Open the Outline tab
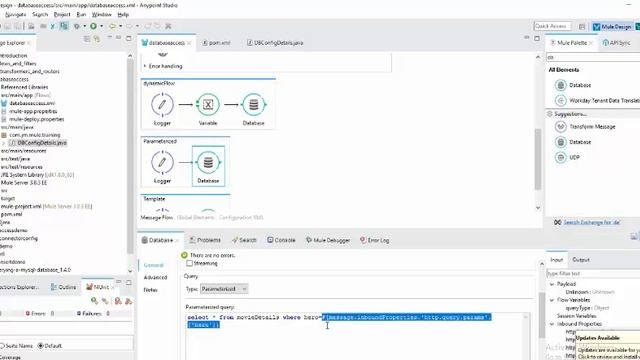This screenshot has height=360, width=640. (63, 287)
